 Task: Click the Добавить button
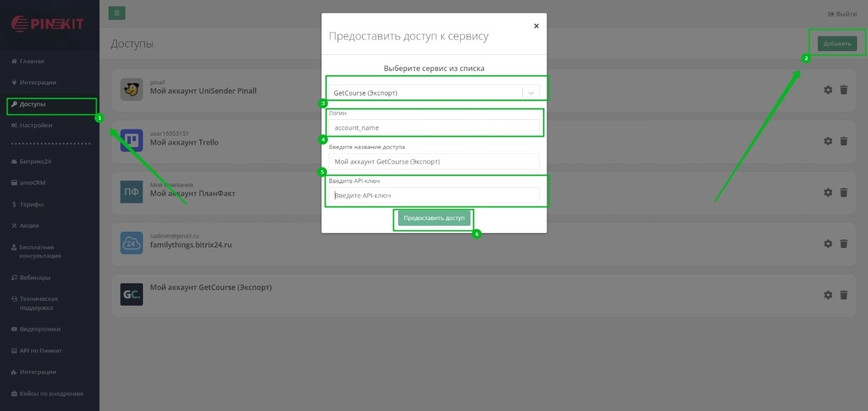837,44
